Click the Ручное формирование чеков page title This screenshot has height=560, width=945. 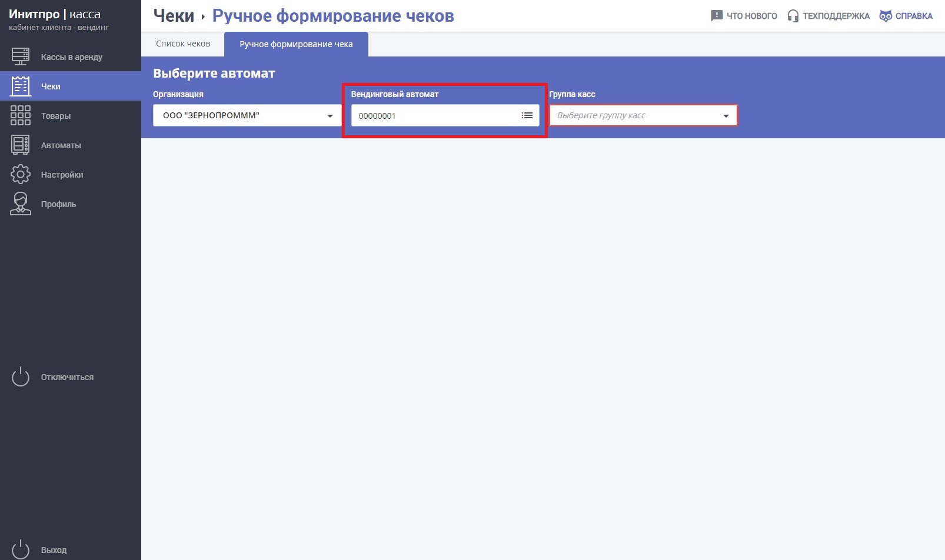click(333, 16)
